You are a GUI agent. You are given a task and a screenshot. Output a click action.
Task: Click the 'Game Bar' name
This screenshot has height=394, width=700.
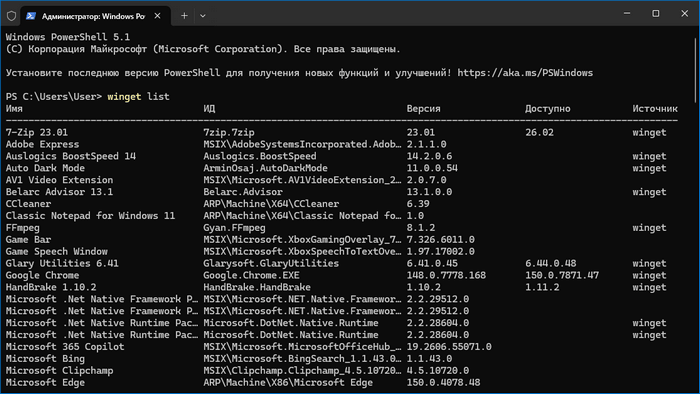[x=28, y=239]
